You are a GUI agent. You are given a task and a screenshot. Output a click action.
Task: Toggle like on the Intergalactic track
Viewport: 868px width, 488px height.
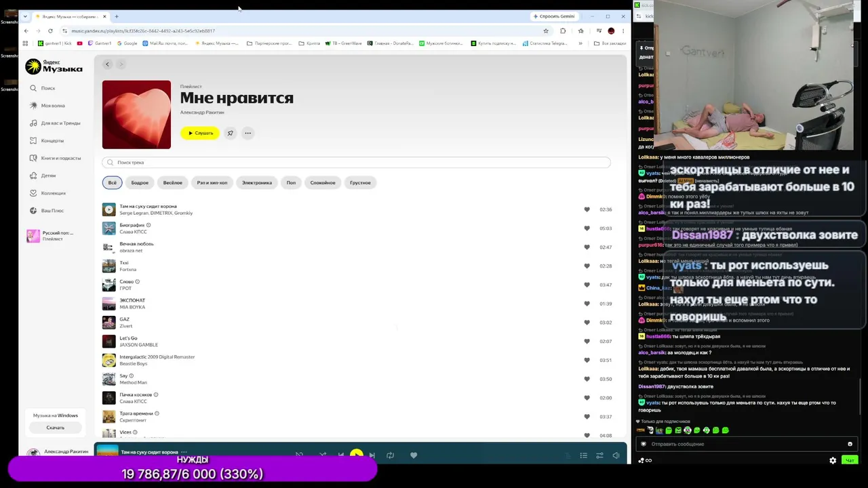coord(587,360)
